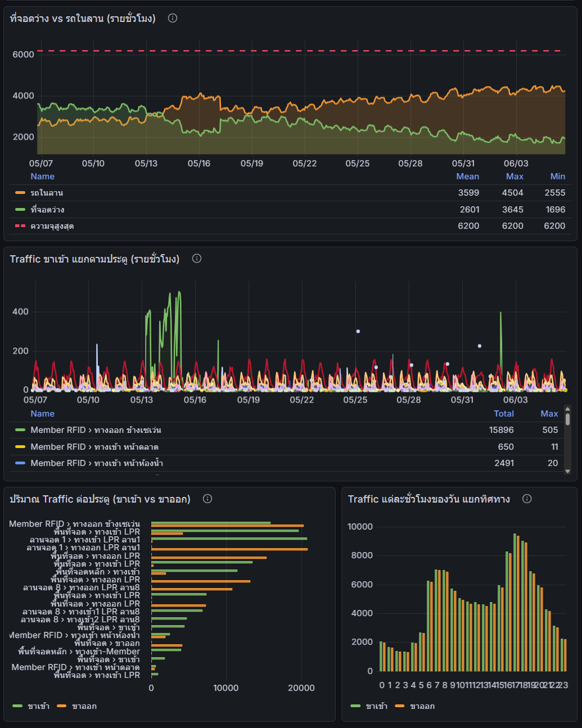The height and width of the screenshot is (728, 582).
Task: Click the legend table scrollbar thumb
Action: pyautogui.click(x=567, y=419)
